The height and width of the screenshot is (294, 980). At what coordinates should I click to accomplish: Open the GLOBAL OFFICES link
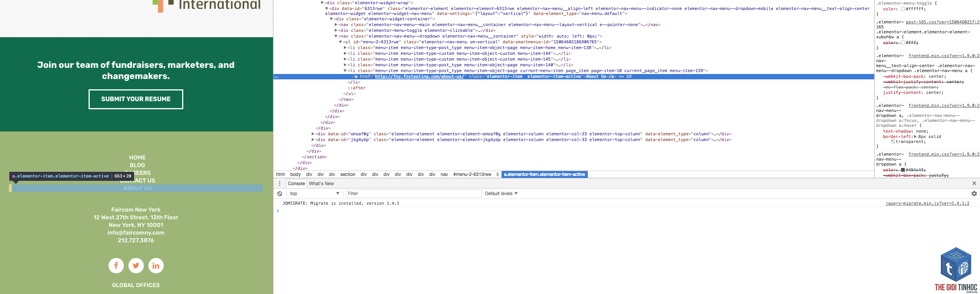coord(136,285)
